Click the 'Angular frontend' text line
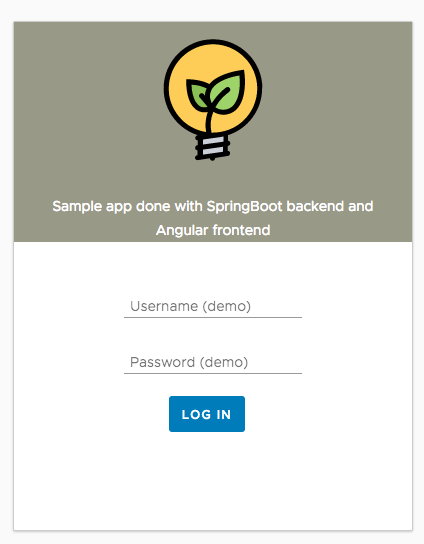The height and width of the screenshot is (544, 424). coord(213,230)
